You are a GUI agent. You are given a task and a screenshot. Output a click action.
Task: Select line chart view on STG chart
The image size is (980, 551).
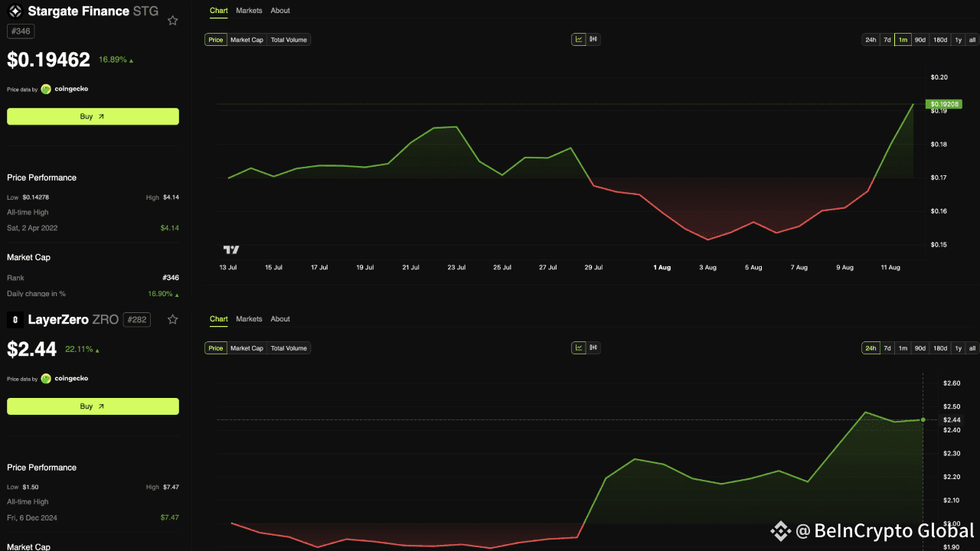coord(579,39)
